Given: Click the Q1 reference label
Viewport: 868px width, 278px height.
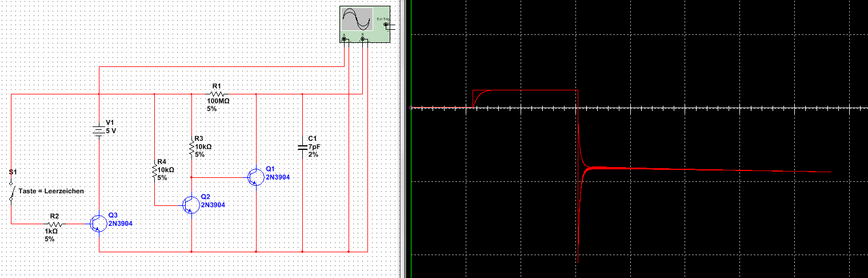Looking at the screenshot, I should coord(270,169).
